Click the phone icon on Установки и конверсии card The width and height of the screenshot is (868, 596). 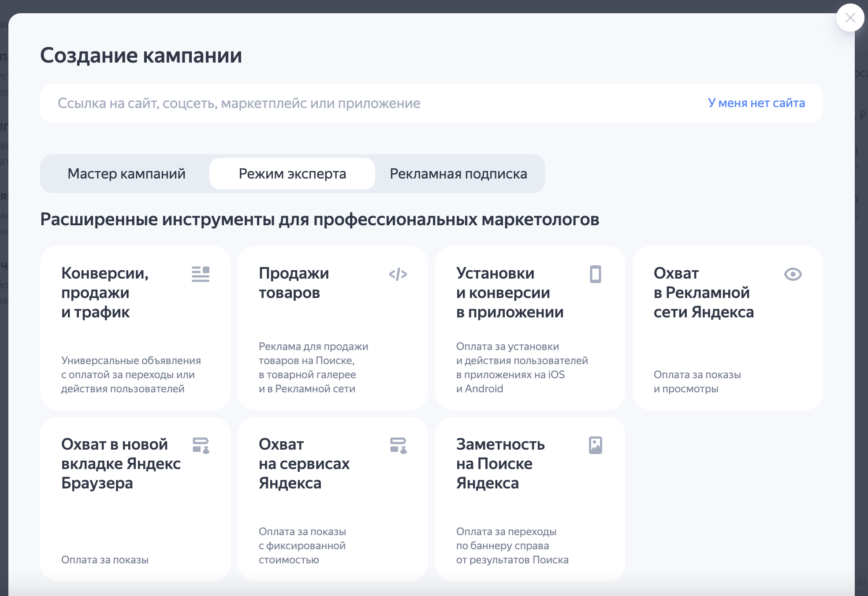[x=596, y=274]
